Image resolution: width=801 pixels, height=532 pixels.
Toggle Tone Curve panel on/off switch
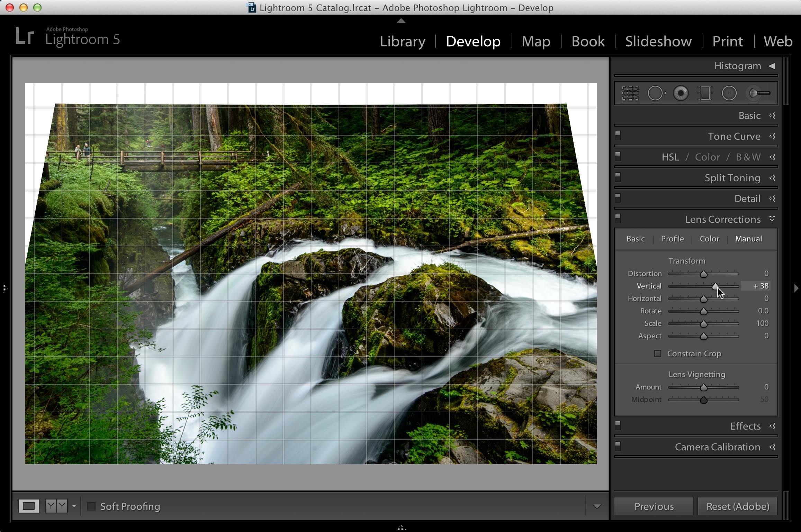(618, 135)
